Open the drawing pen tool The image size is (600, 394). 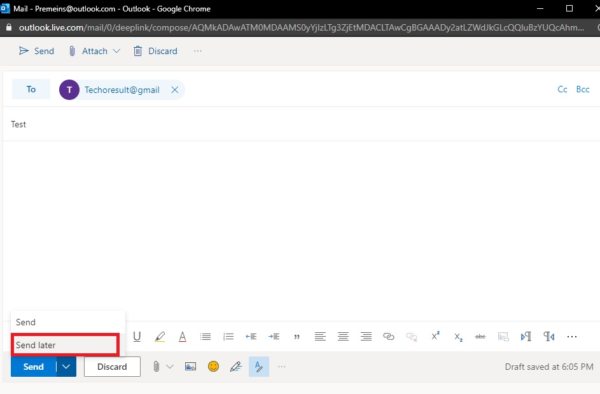point(236,366)
